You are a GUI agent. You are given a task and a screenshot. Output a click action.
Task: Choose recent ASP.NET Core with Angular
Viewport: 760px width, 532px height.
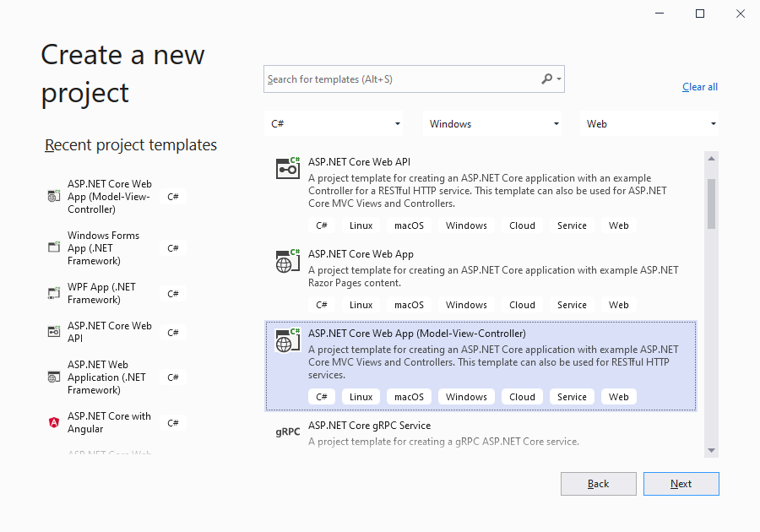click(x=109, y=422)
